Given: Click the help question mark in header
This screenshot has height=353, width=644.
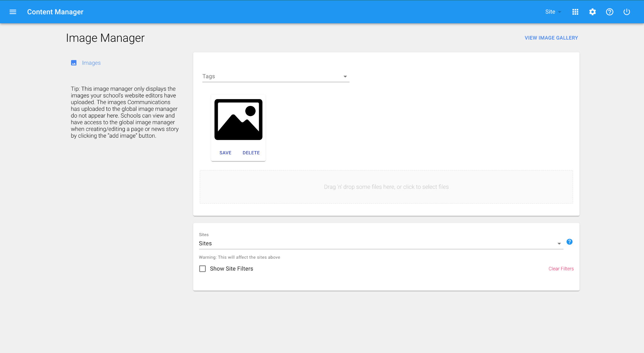Looking at the screenshot, I should point(609,12).
